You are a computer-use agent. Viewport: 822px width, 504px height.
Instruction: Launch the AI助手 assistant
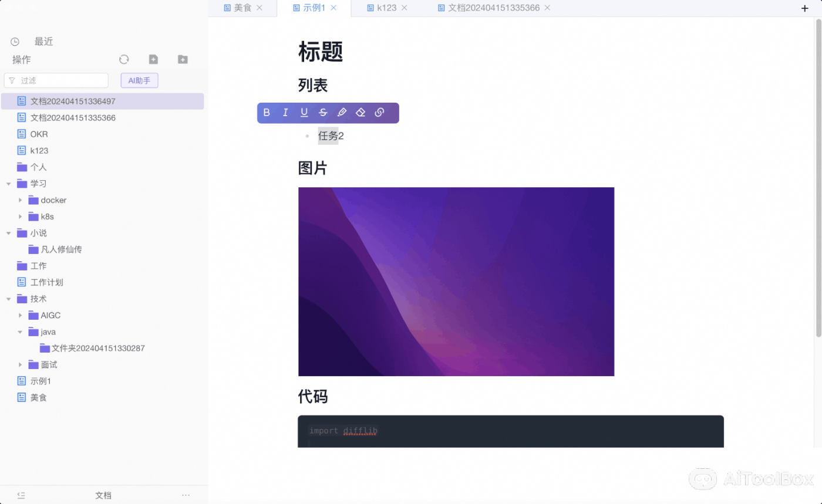[139, 80]
